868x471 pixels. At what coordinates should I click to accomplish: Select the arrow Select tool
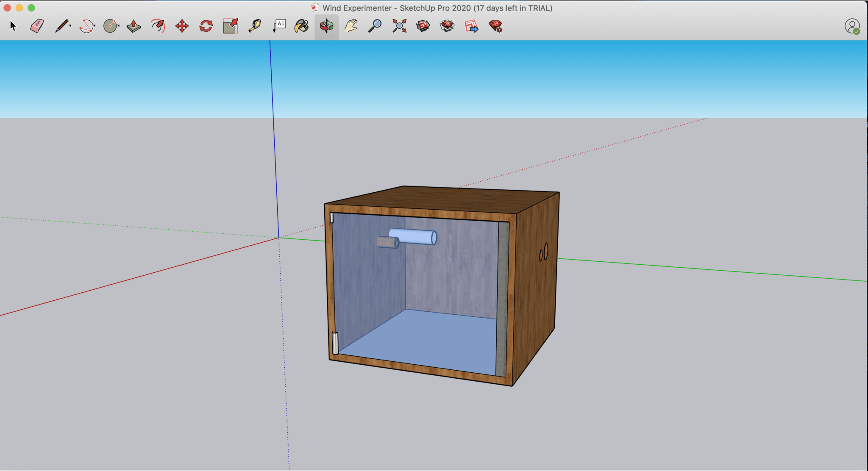[13, 26]
